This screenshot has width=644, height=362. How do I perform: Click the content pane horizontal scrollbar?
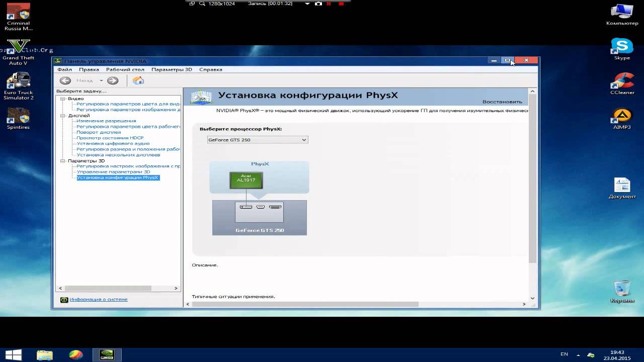click(305, 304)
